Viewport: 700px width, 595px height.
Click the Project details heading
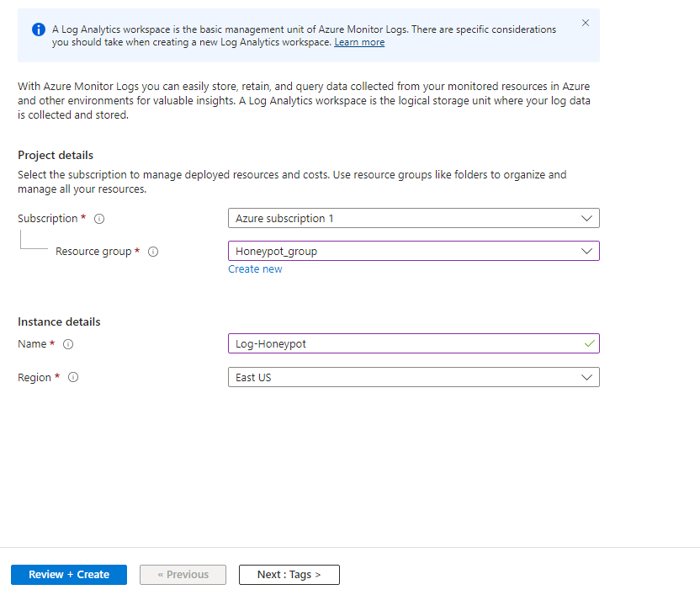56,156
